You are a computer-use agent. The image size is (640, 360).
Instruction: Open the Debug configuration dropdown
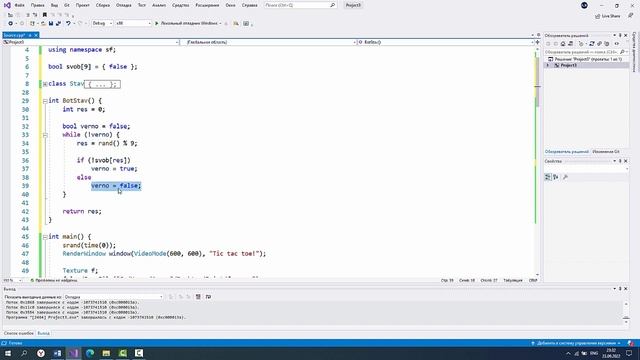tap(102, 24)
